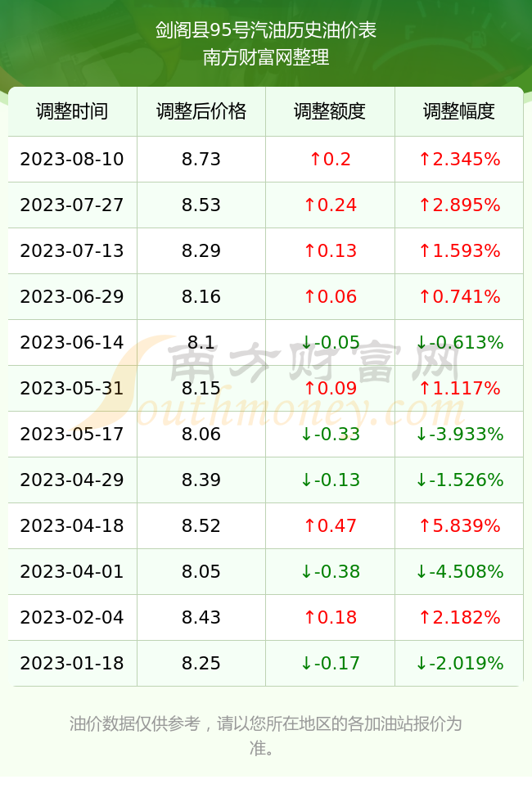This screenshot has height=802, width=532.
Task: Select the 2023-04-01 date cell
Action: [72, 571]
